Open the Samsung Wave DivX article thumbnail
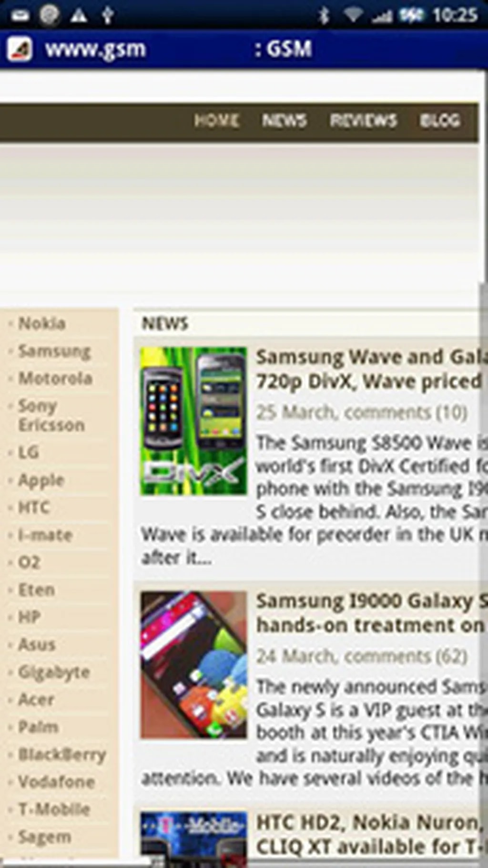This screenshot has height=868, width=488. 193,421
